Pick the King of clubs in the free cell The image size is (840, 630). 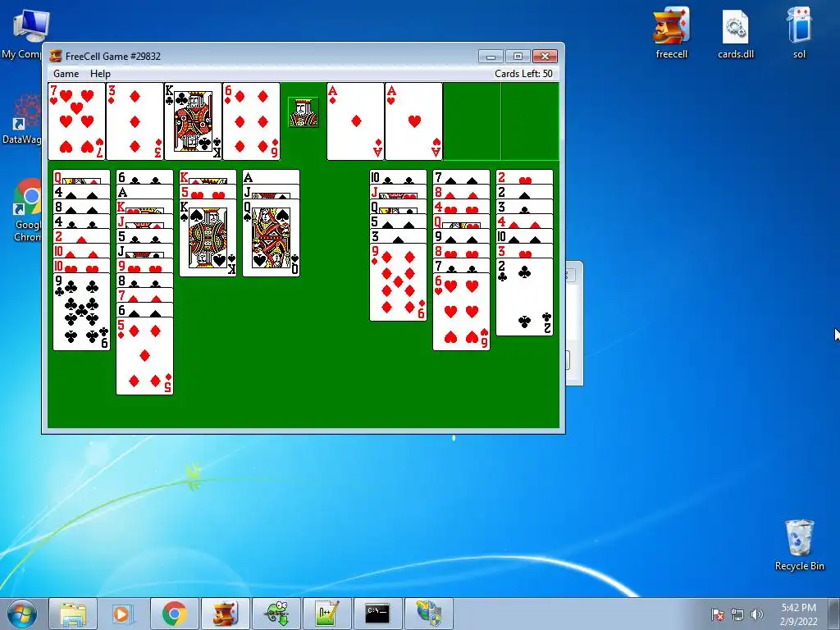coord(193,121)
